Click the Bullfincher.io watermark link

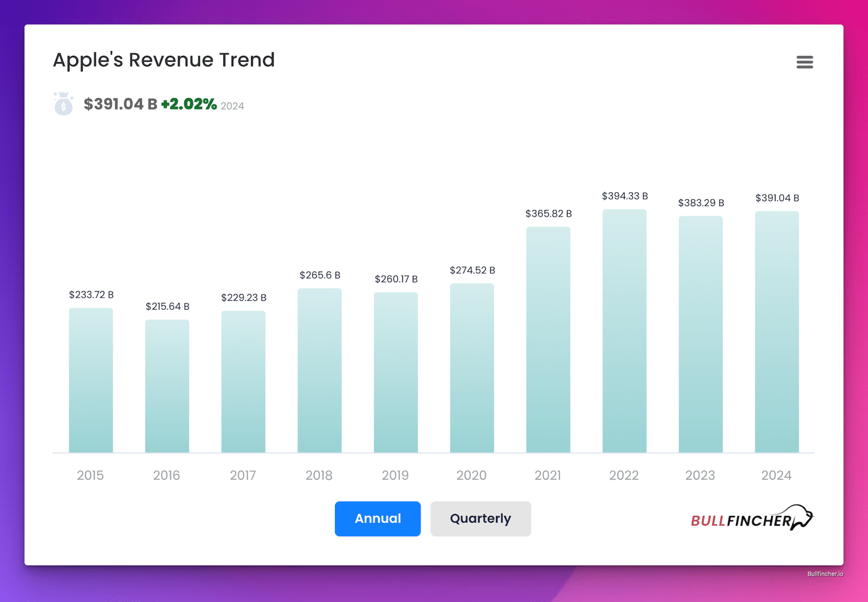825,574
